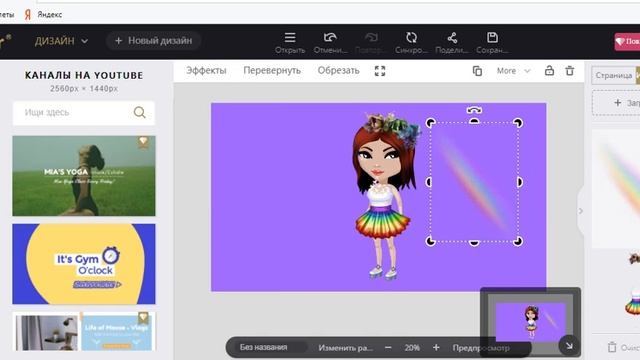Open the Яндекс bookmark
640x360 pixels.
click(x=43, y=15)
